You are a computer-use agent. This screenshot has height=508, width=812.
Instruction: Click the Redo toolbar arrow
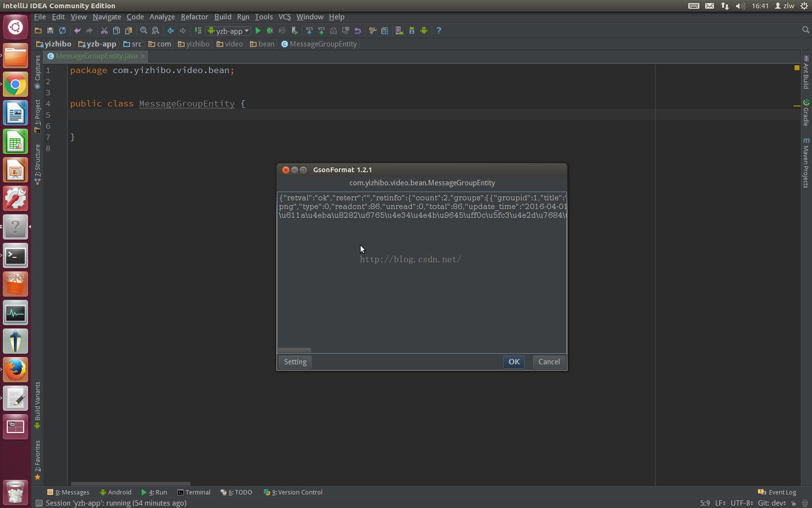pos(89,30)
